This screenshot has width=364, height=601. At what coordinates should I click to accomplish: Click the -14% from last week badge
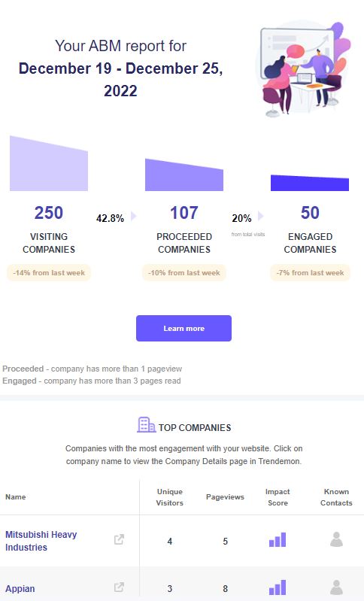click(x=49, y=273)
